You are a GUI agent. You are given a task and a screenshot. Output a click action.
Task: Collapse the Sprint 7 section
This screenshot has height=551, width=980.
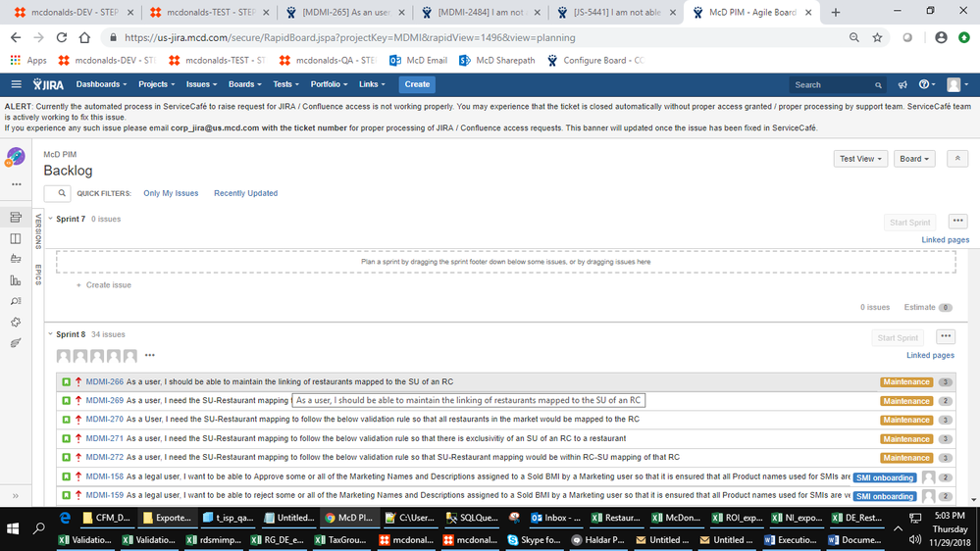click(51, 219)
